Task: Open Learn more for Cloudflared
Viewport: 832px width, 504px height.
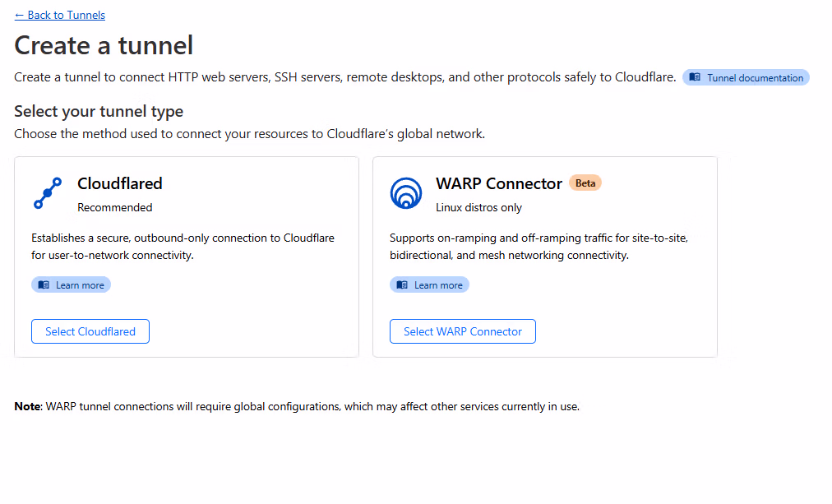Action: [71, 284]
